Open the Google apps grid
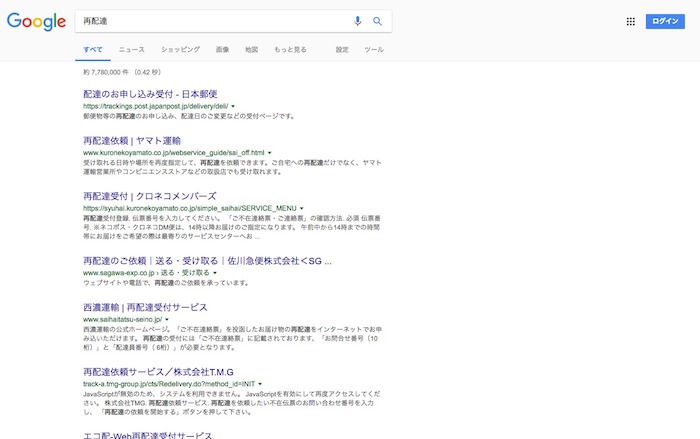 click(631, 21)
